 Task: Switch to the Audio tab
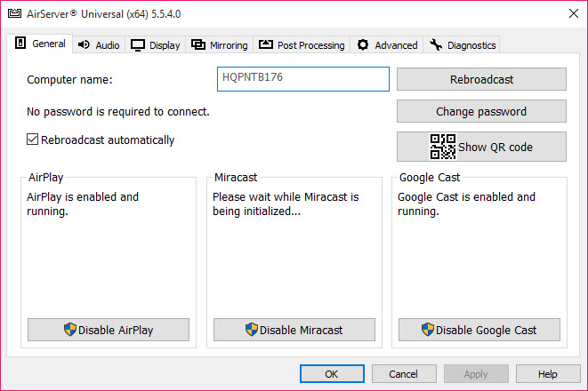[99, 45]
